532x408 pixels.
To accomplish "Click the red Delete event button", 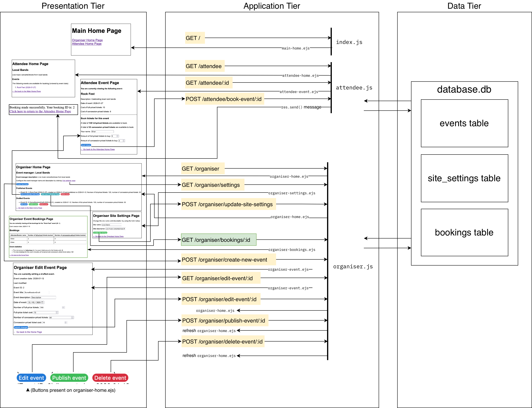I will pyautogui.click(x=110, y=378).
